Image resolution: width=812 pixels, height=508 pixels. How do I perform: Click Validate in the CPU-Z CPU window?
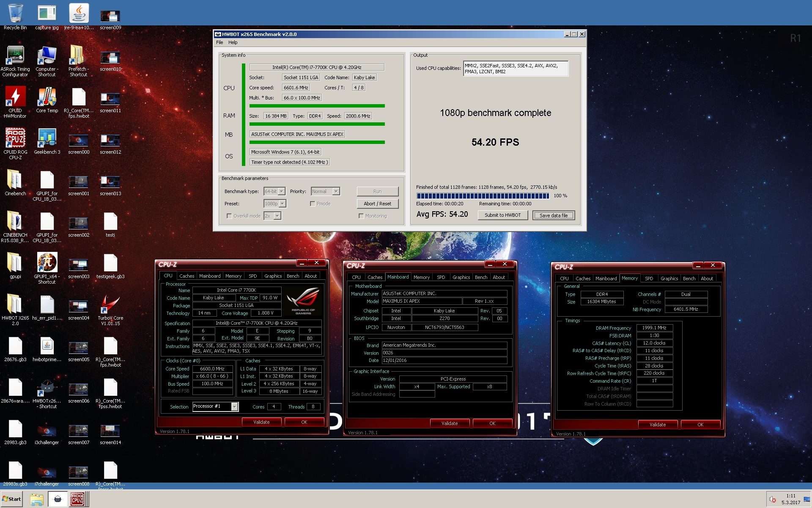[261, 422]
